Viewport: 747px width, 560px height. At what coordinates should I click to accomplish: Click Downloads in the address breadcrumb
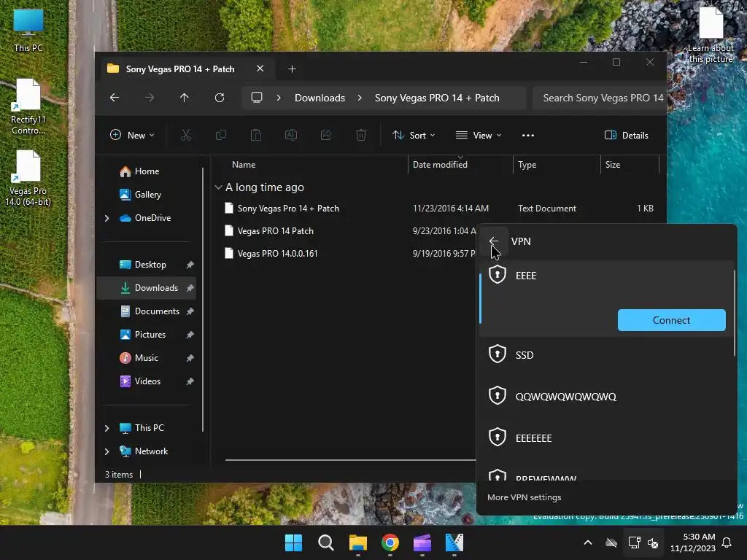[320, 98]
